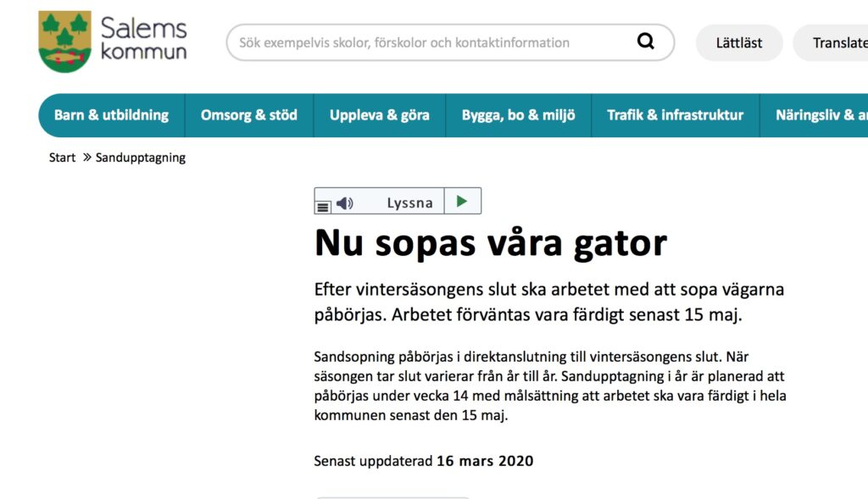The width and height of the screenshot is (868, 499).
Task: Open the Omsorg & stöd menu
Action: [249, 115]
